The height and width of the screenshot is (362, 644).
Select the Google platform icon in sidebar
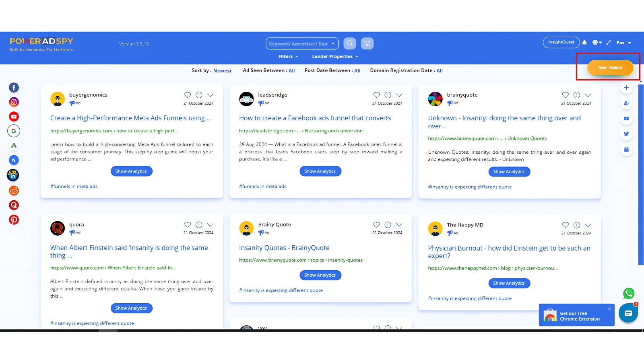pyautogui.click(x=14, y=131)
